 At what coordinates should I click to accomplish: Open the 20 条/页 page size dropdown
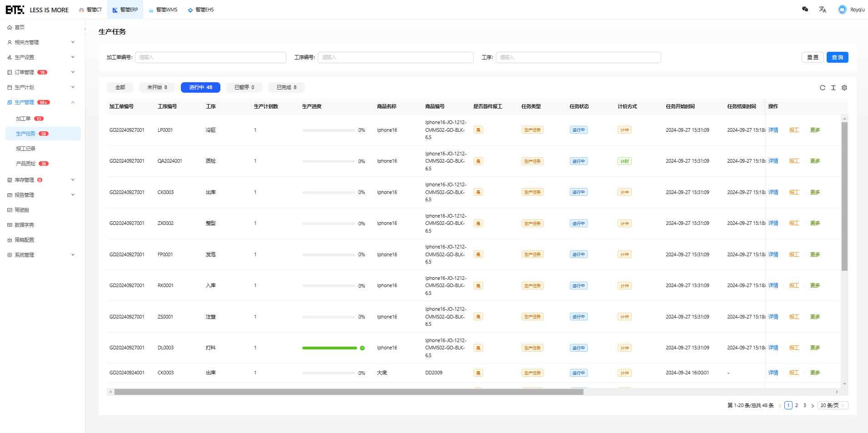(833, 405)
